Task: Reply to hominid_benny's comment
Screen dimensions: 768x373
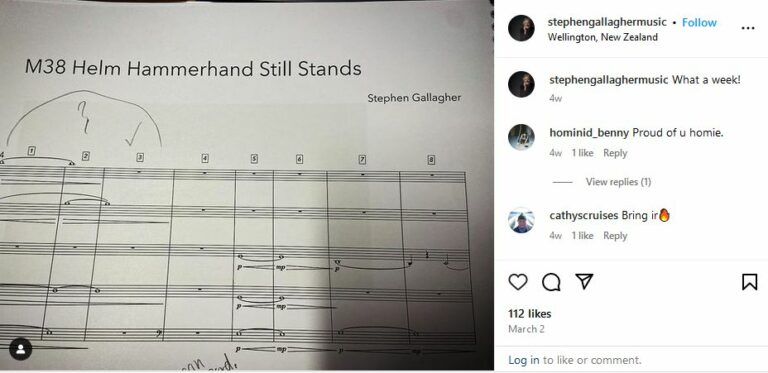Action: coord(615,153)
